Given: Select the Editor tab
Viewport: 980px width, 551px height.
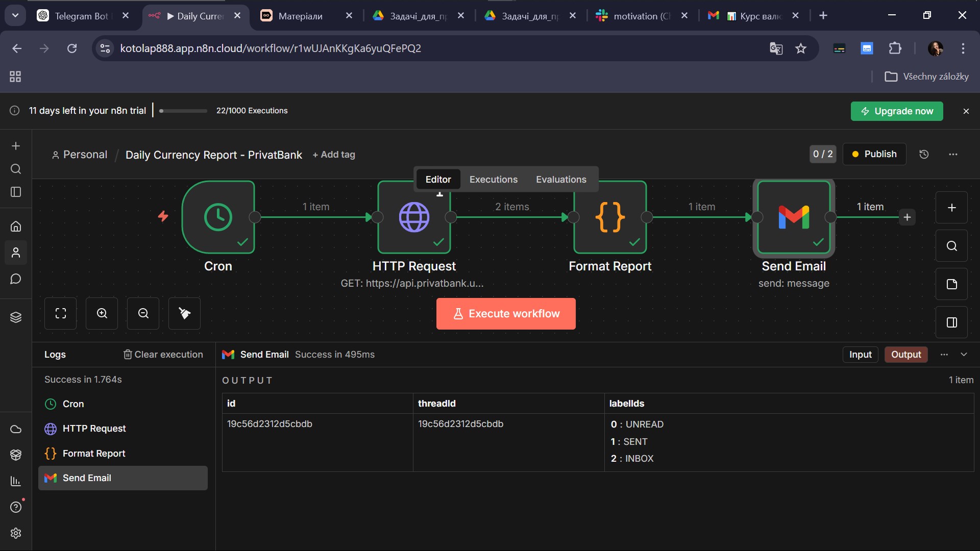Looking at the screenshot, I should [438, 180].
